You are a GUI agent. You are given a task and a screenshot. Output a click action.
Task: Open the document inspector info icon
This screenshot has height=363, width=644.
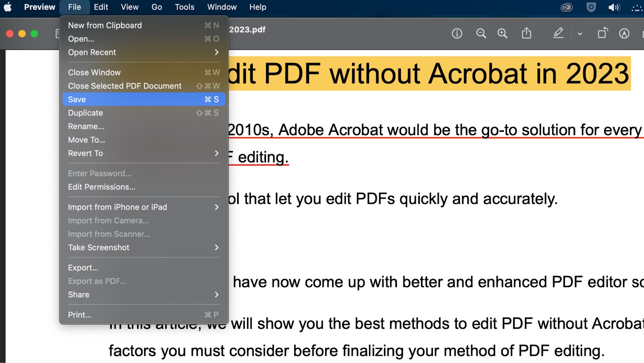(457, 33)
